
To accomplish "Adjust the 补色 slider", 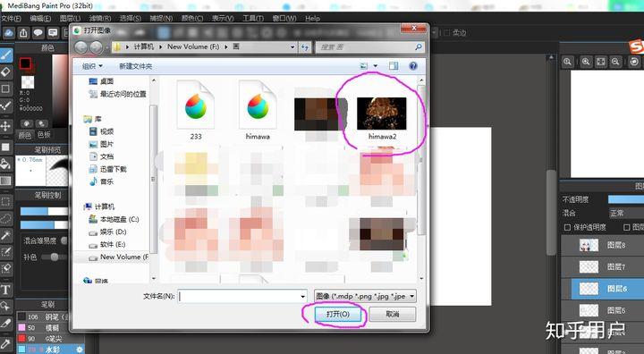I will (x=54, y=257).
